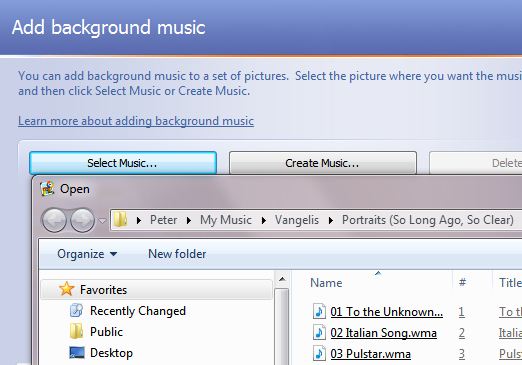
Task: Select file 02 Italian Song.wma
Action: (383, 333)
